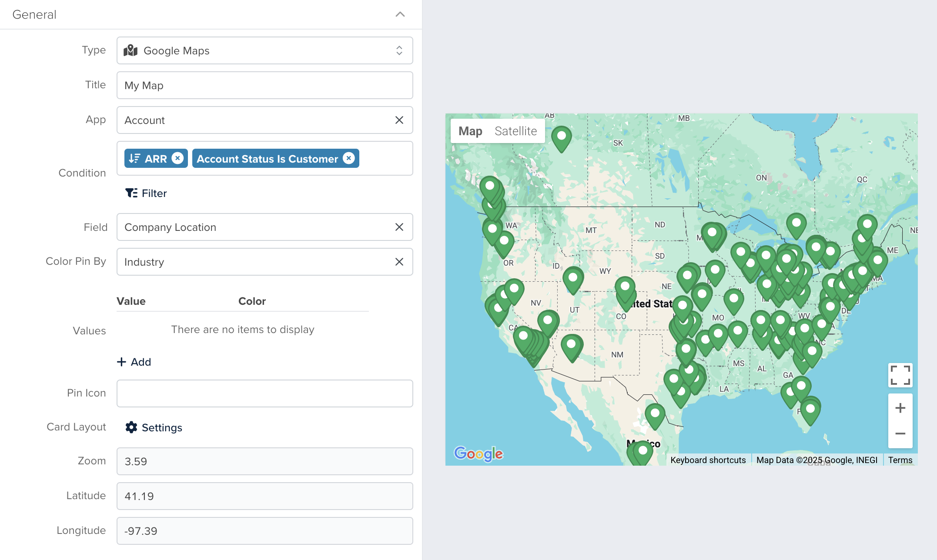Click the pin near Idaho-Wyoming border

pos(573,280)
